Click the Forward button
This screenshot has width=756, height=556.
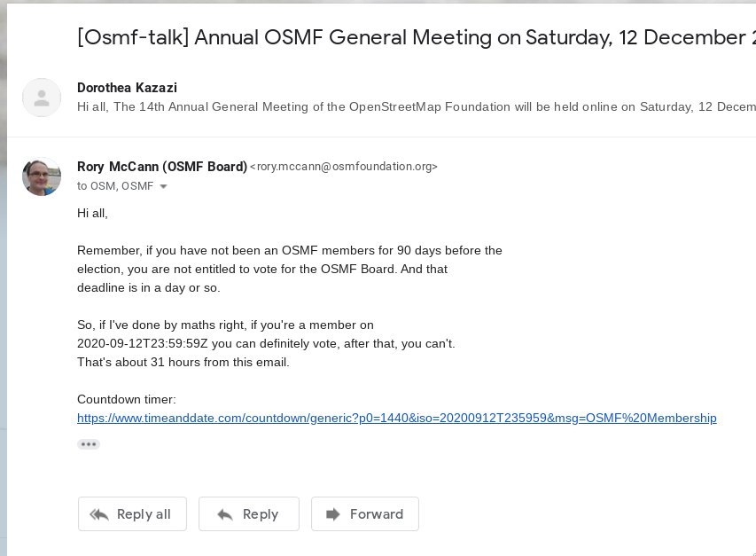pos(365,514)
